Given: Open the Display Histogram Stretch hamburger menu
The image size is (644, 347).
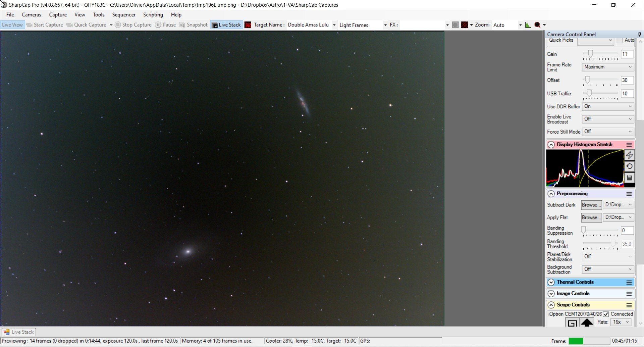Looking at the screenshot, I should (x=629, y=145).
